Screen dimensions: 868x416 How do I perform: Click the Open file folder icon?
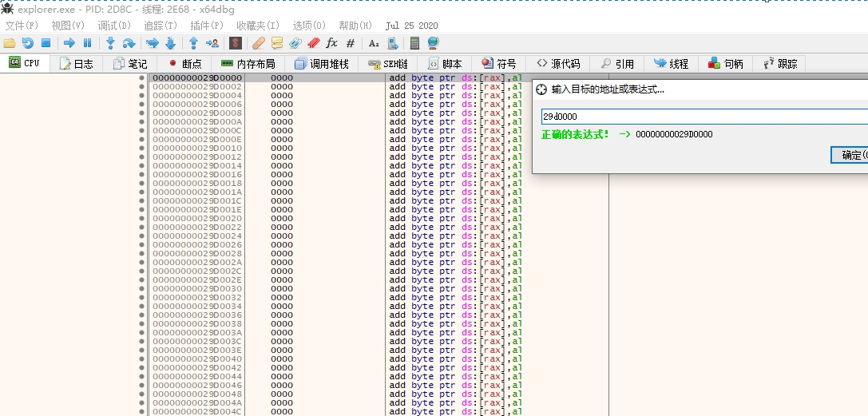[10, 43]
